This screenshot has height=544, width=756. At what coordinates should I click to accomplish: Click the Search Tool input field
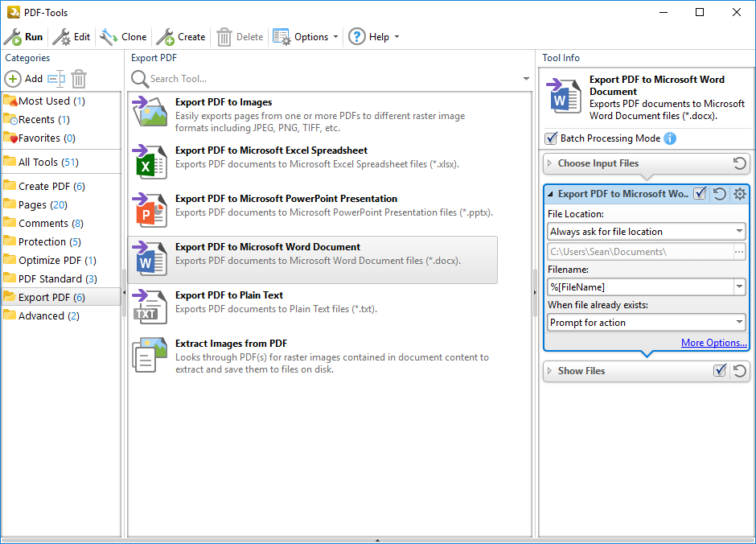330,79
